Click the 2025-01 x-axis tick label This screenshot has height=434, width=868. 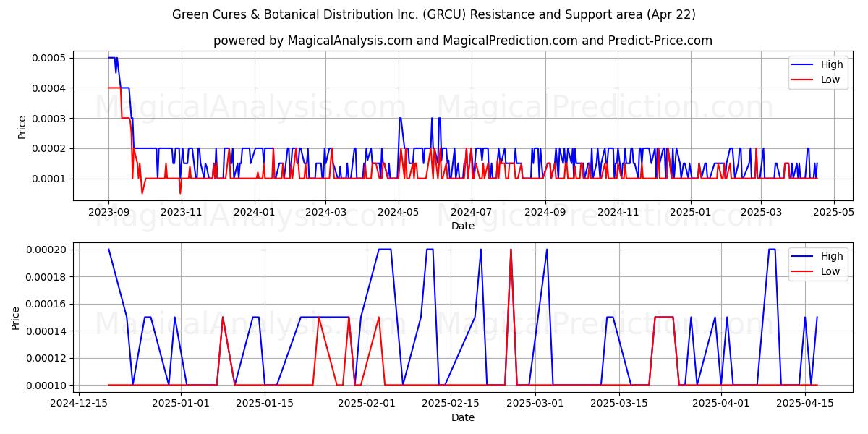click(x=690, y=212)
